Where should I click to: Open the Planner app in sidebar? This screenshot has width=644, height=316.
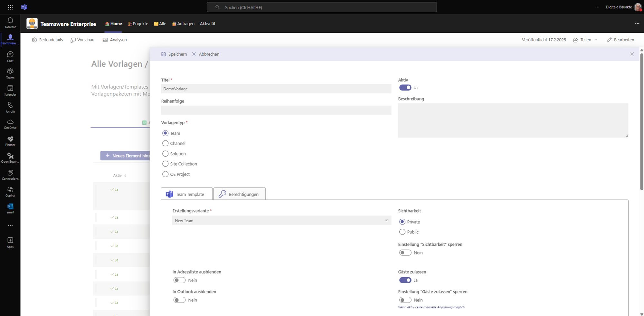10,141
